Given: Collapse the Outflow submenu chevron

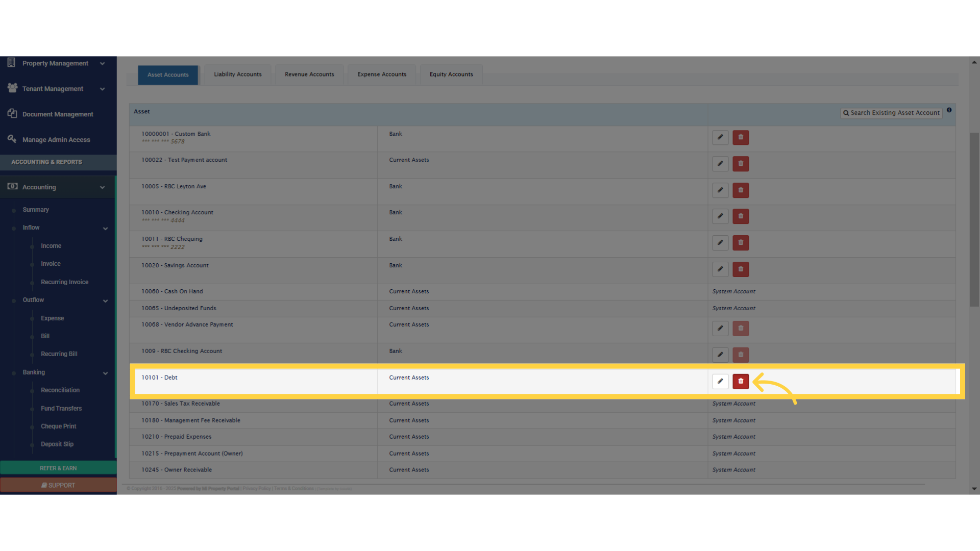Looking at the screenshot, I should point(106,301).
